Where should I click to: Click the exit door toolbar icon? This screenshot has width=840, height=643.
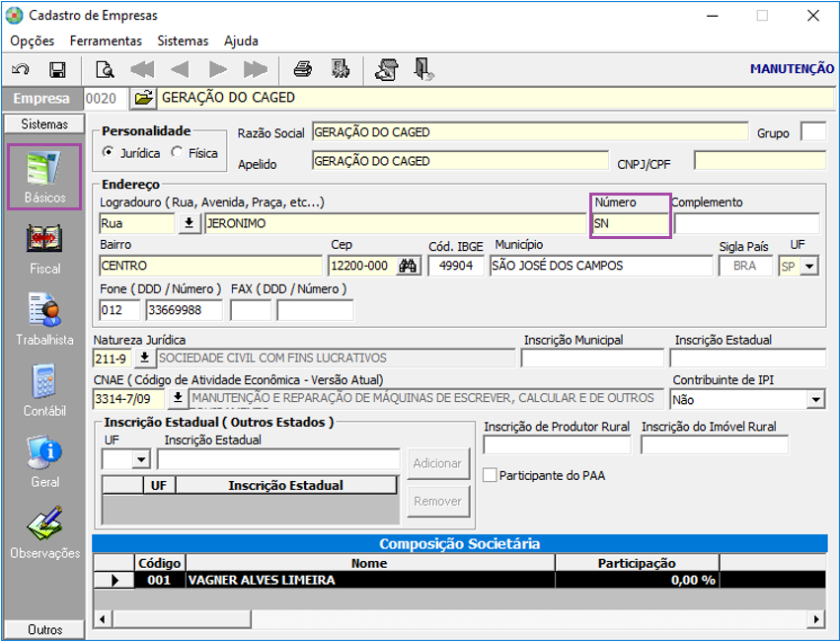tap(423, 70)
